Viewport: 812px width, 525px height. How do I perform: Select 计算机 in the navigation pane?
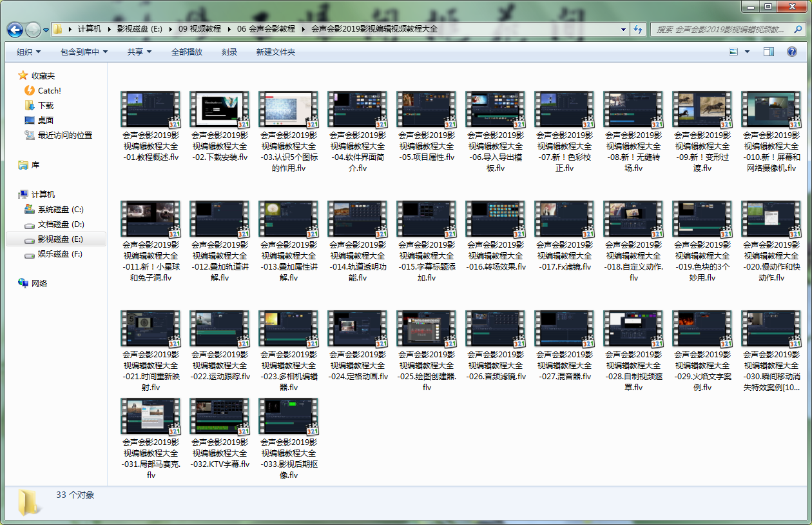pos(37,194)
